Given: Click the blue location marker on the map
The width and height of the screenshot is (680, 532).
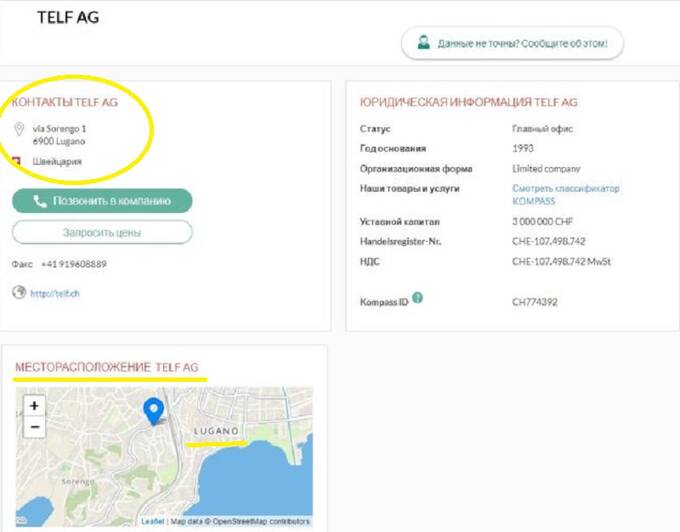Looking at the screenshot, I should point(154,411).
